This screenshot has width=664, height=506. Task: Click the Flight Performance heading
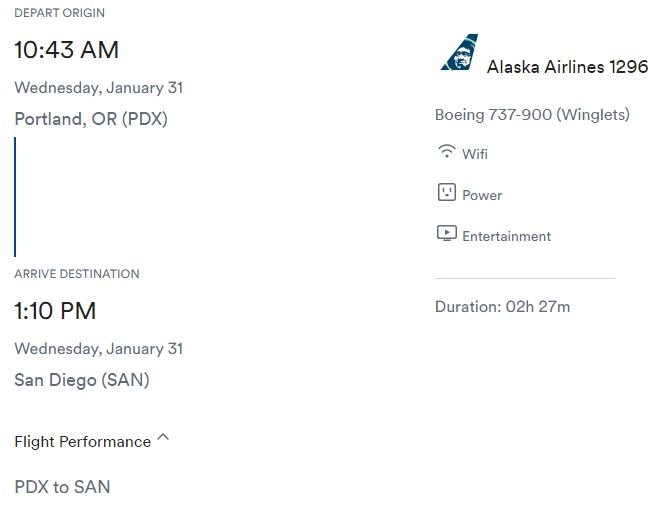(x=83, y=442)
